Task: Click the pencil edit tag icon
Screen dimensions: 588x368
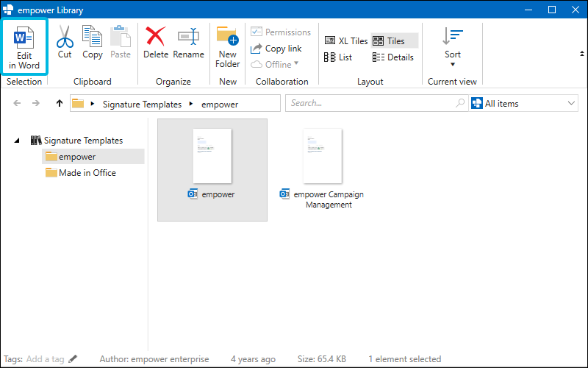Action: pos(73,359)
